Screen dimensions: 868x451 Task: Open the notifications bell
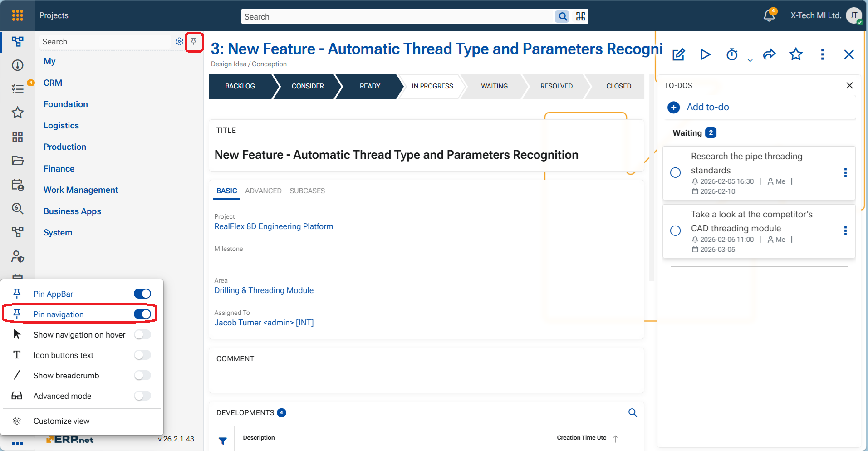coord(769,15)
